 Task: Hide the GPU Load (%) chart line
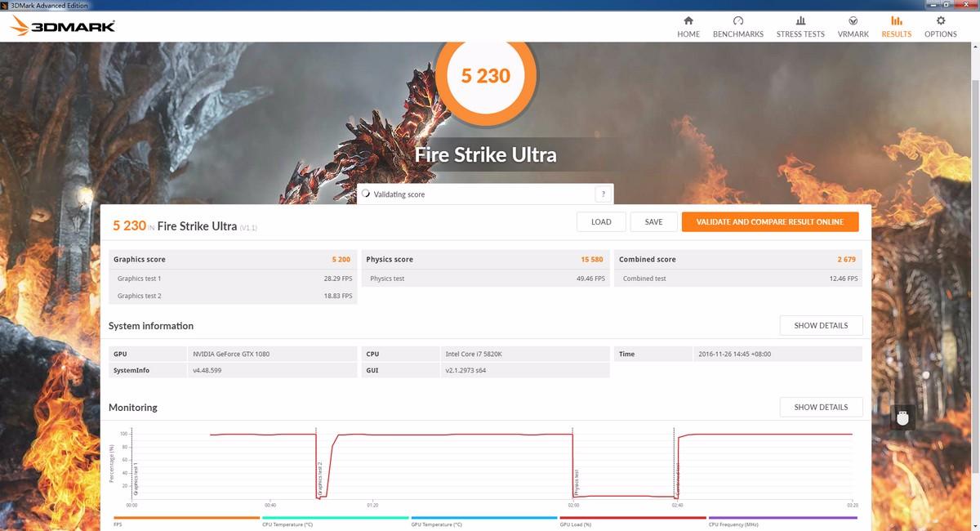click(x=576, y=524)
